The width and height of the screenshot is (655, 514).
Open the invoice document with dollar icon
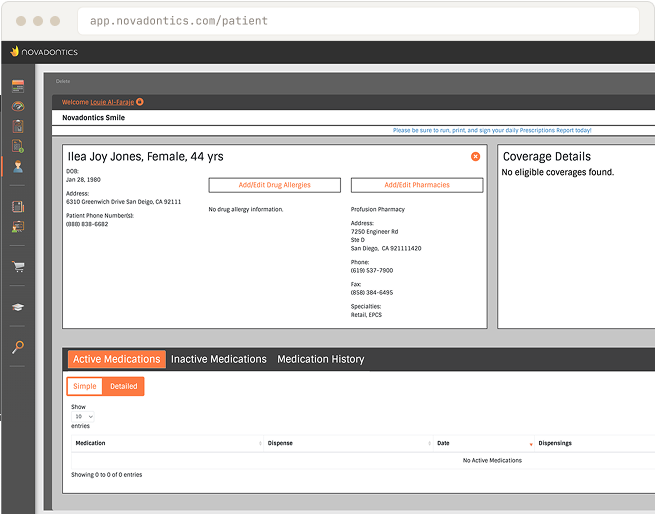pos(18,146)
